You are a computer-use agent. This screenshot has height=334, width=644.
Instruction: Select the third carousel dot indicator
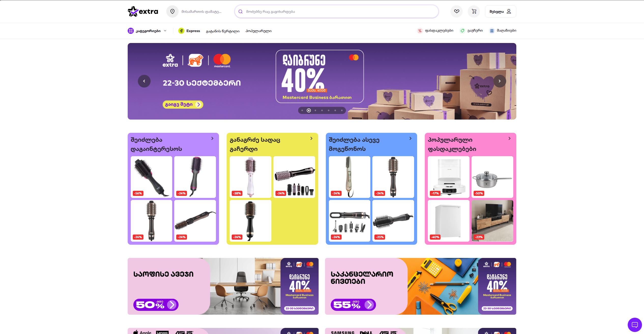315,110
